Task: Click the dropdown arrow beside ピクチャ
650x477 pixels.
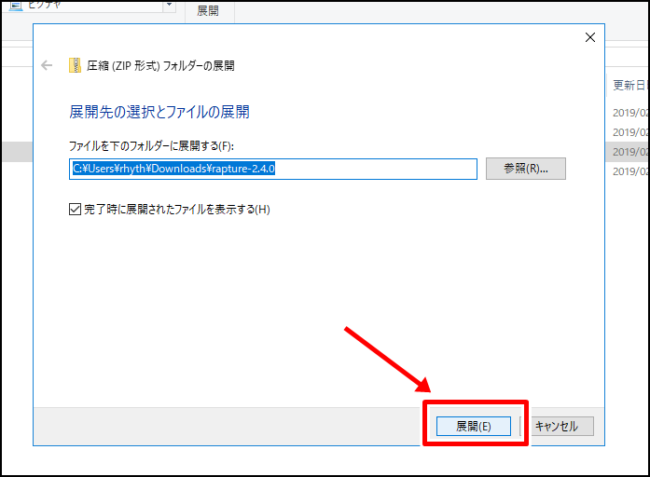Action: [169, 5]
